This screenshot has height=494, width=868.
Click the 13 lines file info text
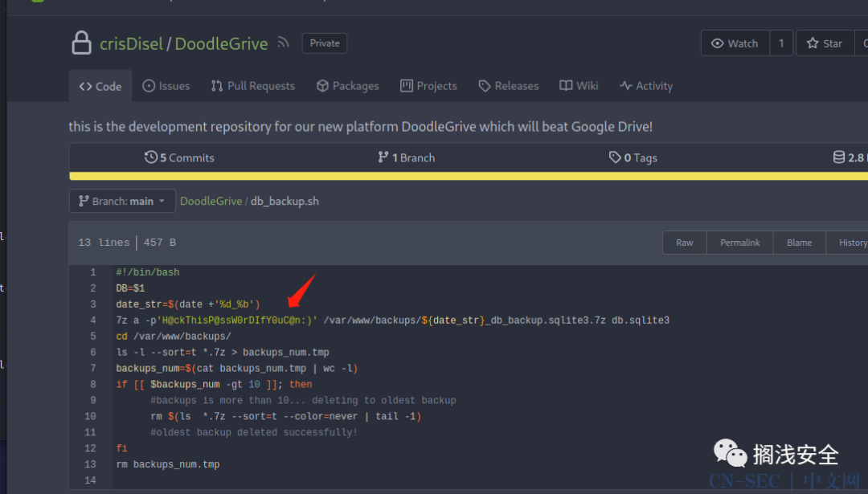[x=104, y=243]
